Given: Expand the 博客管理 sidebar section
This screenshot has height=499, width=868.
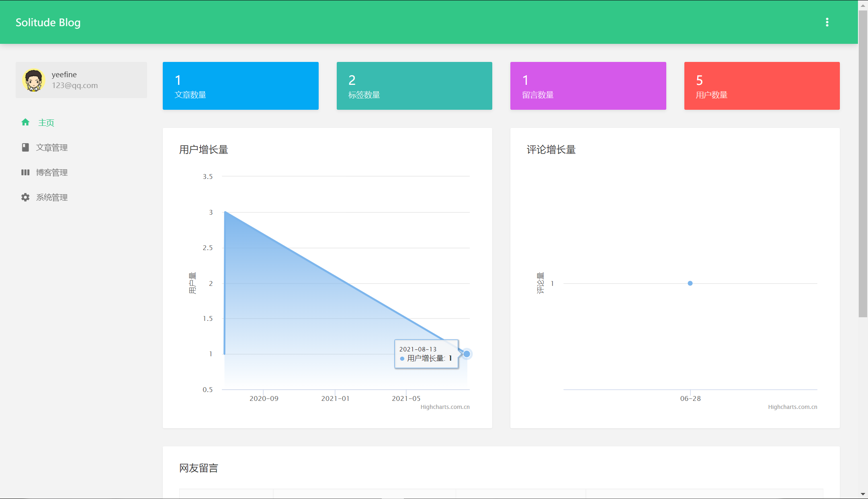Looking at the screenshot, I should click(52, 172).
